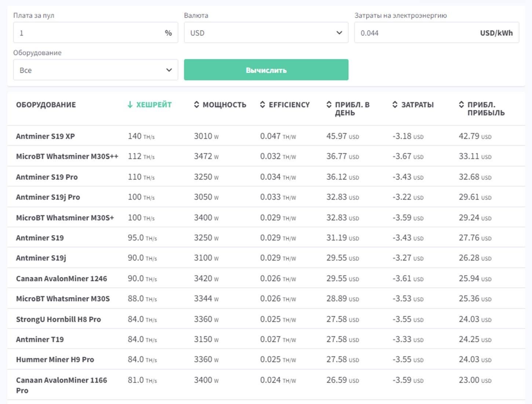Select Canaan AvalonMiner 1166 Pro name

(62, 385)
